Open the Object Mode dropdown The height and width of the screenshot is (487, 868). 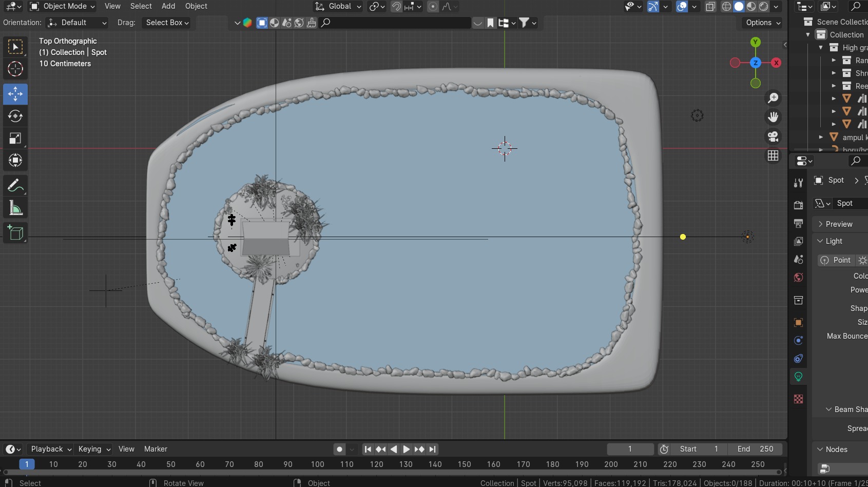click(63, 6)
